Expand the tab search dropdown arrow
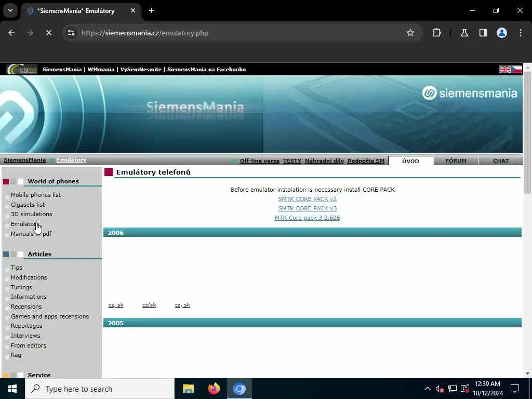 tap(10, 10)
